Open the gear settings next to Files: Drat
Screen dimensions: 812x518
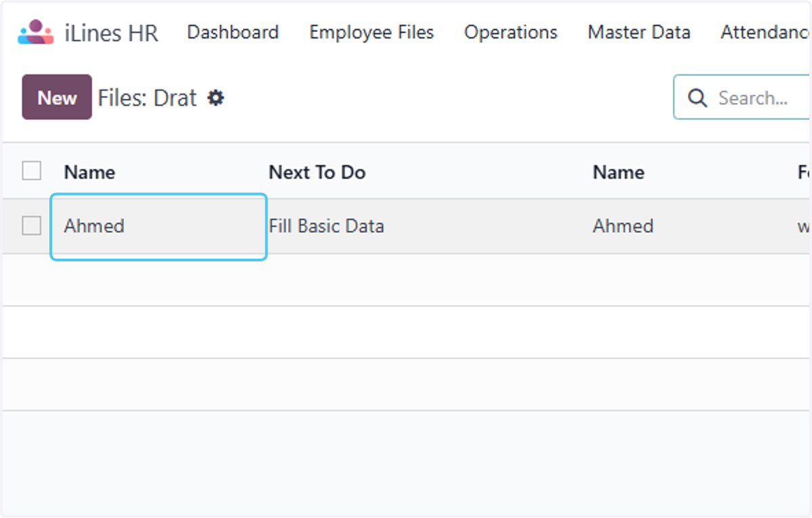point(216,98)
